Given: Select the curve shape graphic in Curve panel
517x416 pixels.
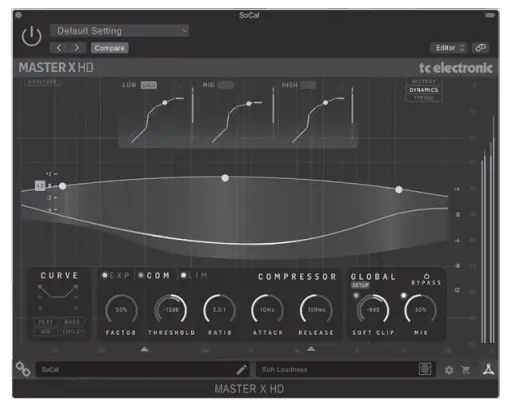Looking at the screenshot, I should pos(58,292).
